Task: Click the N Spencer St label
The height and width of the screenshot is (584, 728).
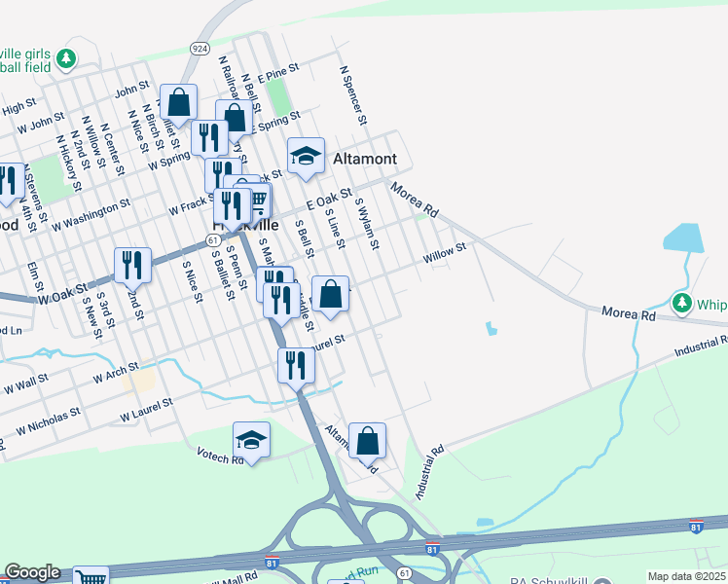Action: coord(353,95)
